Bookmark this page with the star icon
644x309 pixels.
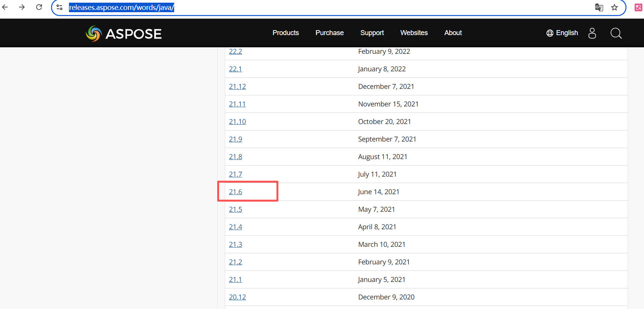614,7
